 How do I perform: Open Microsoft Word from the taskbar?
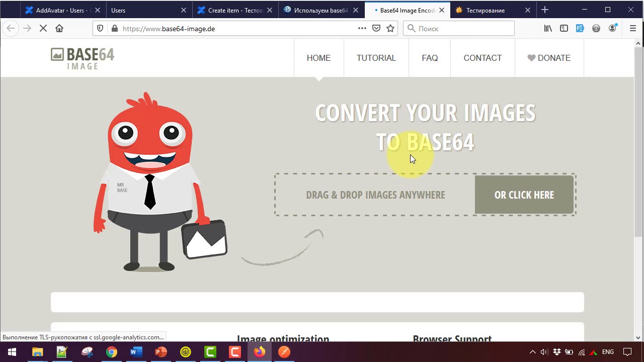coord(136,352)
